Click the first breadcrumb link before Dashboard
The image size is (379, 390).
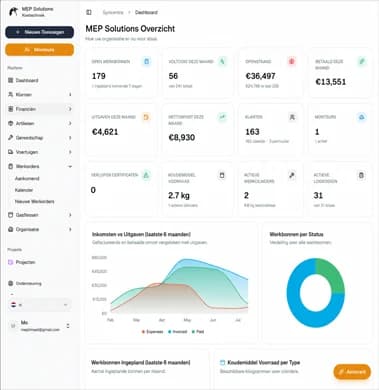(x=113, y=12)
